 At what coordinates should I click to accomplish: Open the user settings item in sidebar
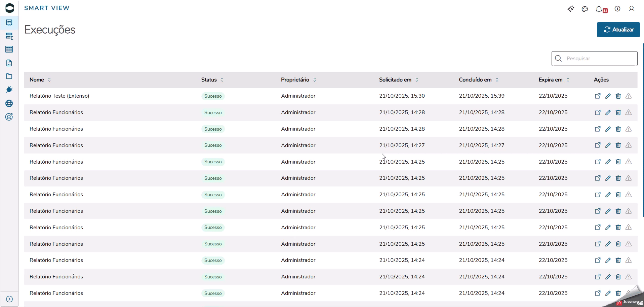pos(9,117)
